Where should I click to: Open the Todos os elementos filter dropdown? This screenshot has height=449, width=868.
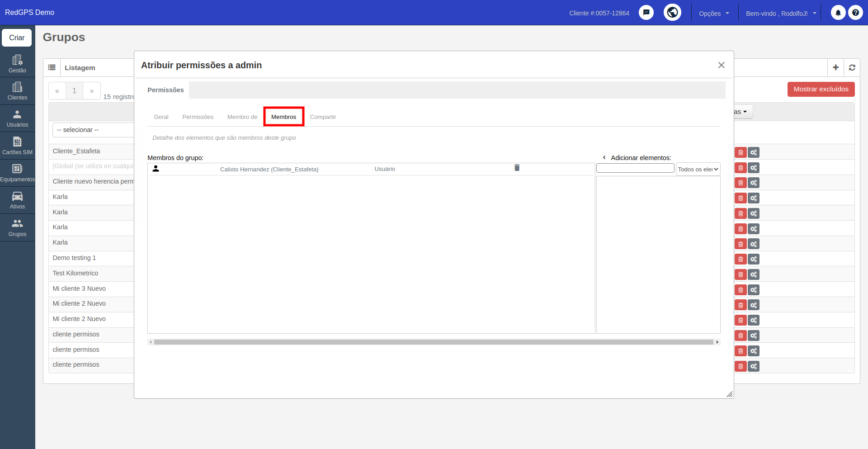pyautogui.click(x=698, y=169)
